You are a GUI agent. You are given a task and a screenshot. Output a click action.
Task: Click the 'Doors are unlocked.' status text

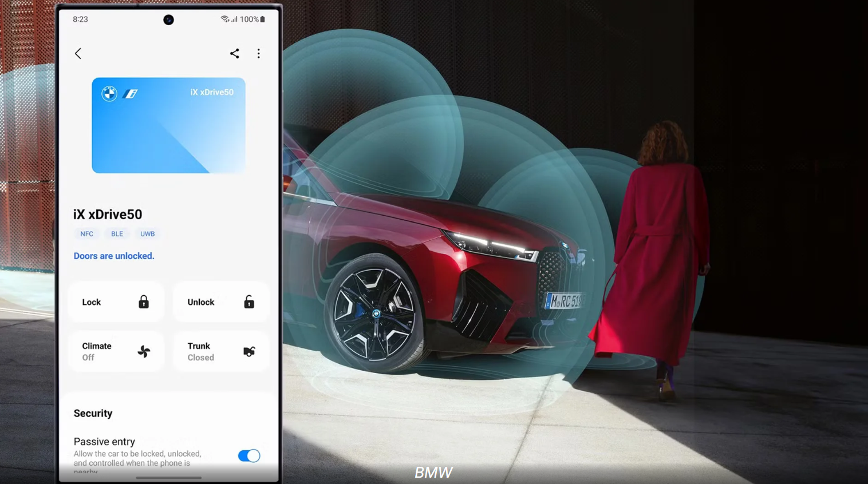click(114, 256)
